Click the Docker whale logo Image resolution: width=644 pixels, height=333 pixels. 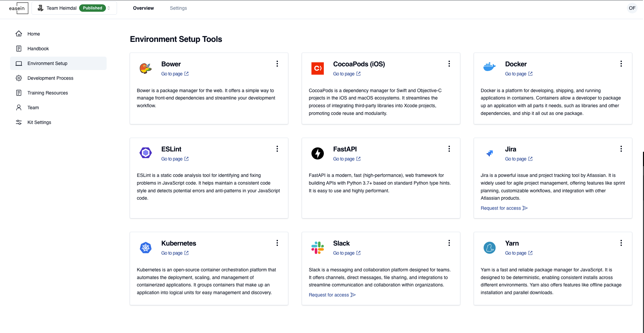pos(489,67)
